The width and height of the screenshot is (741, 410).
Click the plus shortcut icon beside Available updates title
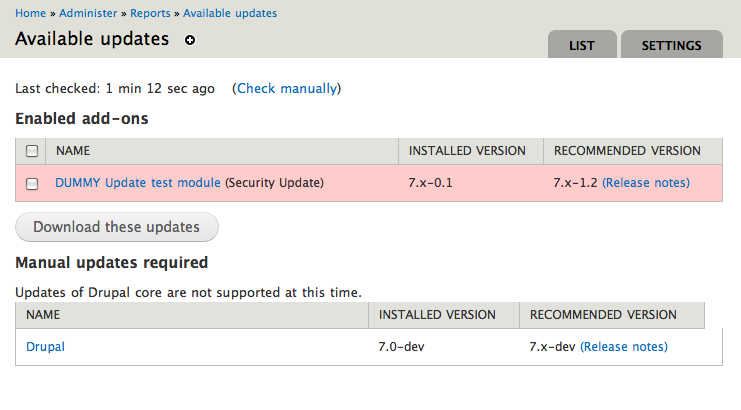[191, 40]
